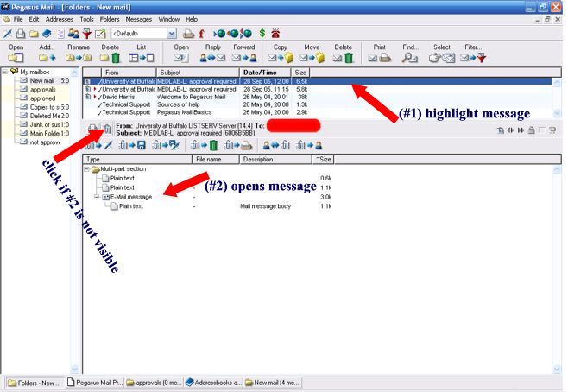Screen dimensions: 587x392
Task: Open the Messages menu
Action: tap(138, 19)
